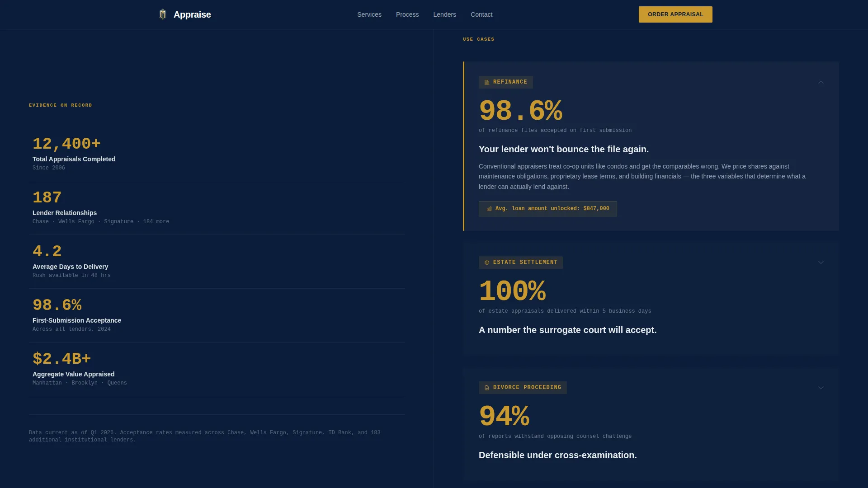The height and width of the screenshot is (488, 868).
Task: Click the Estate Settlement scales icon
Action: (x=487, y=263)
